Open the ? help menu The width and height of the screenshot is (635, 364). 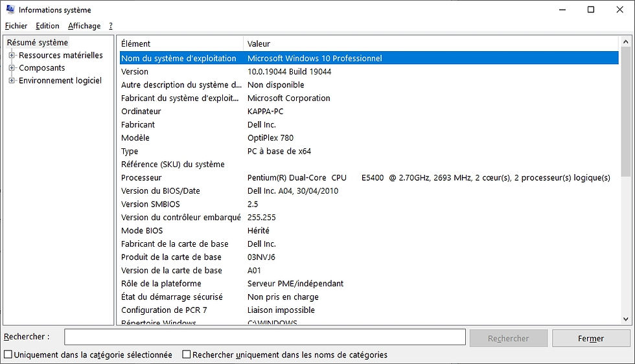[x=111, y=26]
